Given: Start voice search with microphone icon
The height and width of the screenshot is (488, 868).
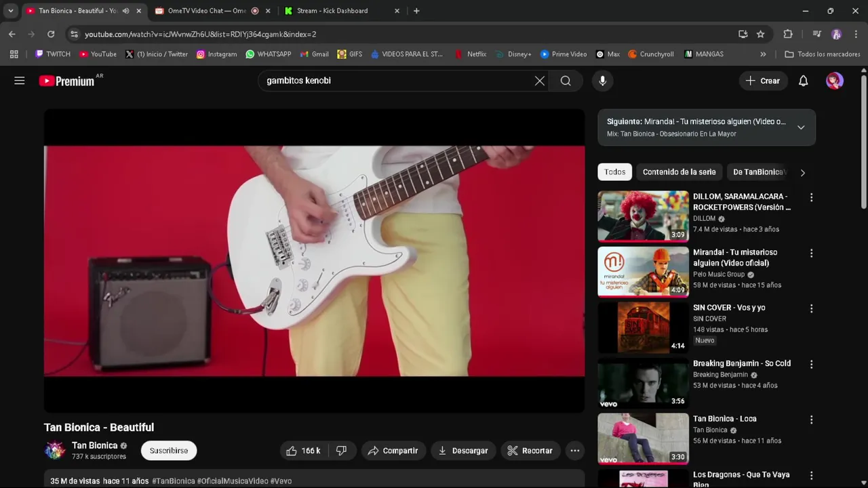Looking at the screenshot, I should coord(602,81).
